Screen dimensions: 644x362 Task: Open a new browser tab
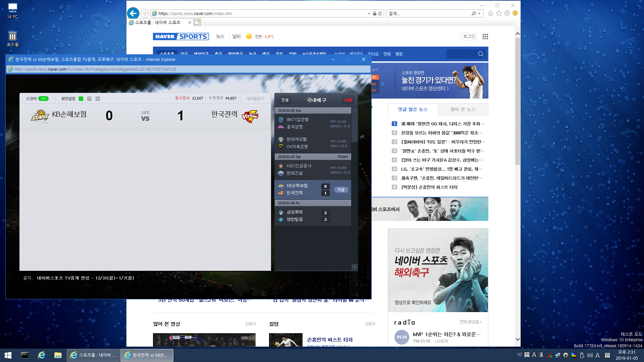click(197, 22)
